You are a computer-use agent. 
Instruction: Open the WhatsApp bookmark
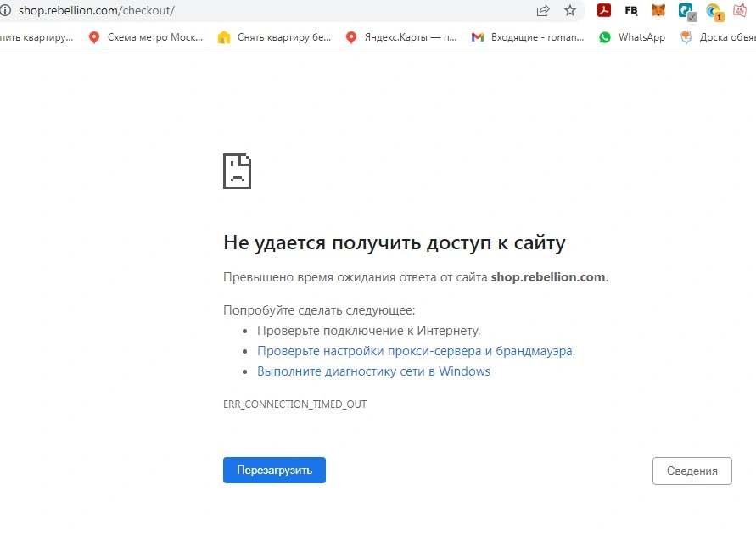(x=631, y=37)
